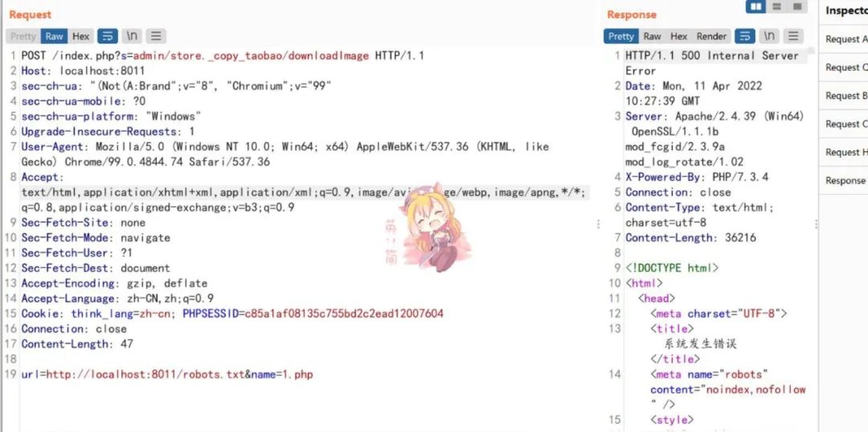The height and width of the screenshot is (432, 868).
Task: Select the Raw tab in Request pane
Action: [55, 36]
